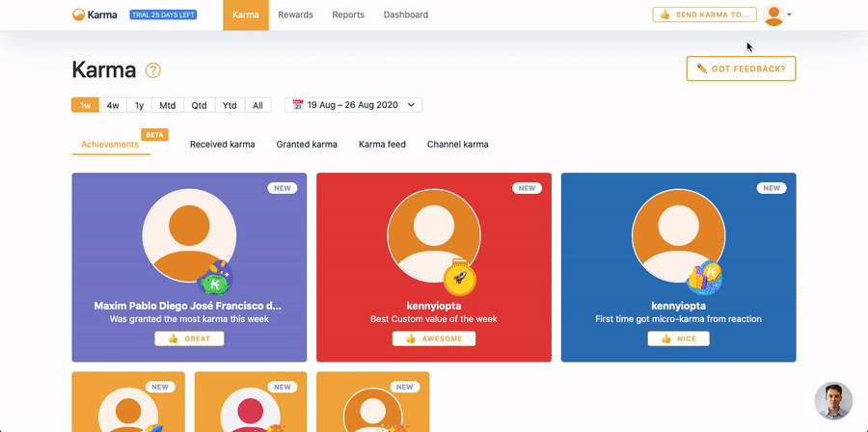Select the Qtd time range
The image size is (868, 432).
(200, 105)
